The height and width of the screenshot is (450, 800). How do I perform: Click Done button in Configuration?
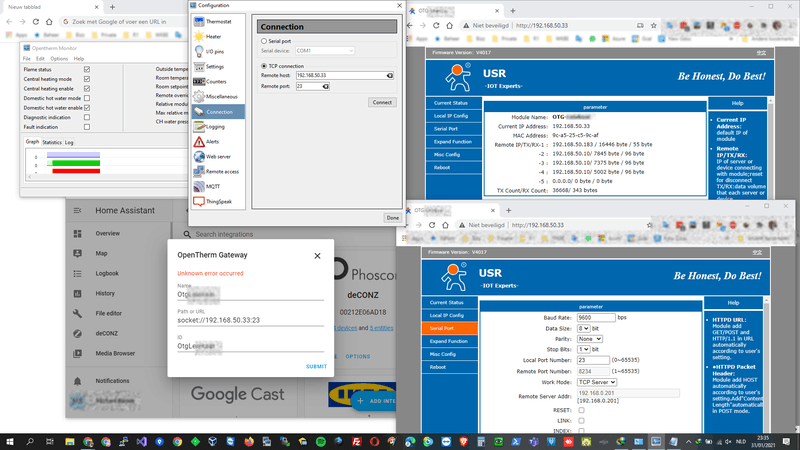click(x=392, y=218)
